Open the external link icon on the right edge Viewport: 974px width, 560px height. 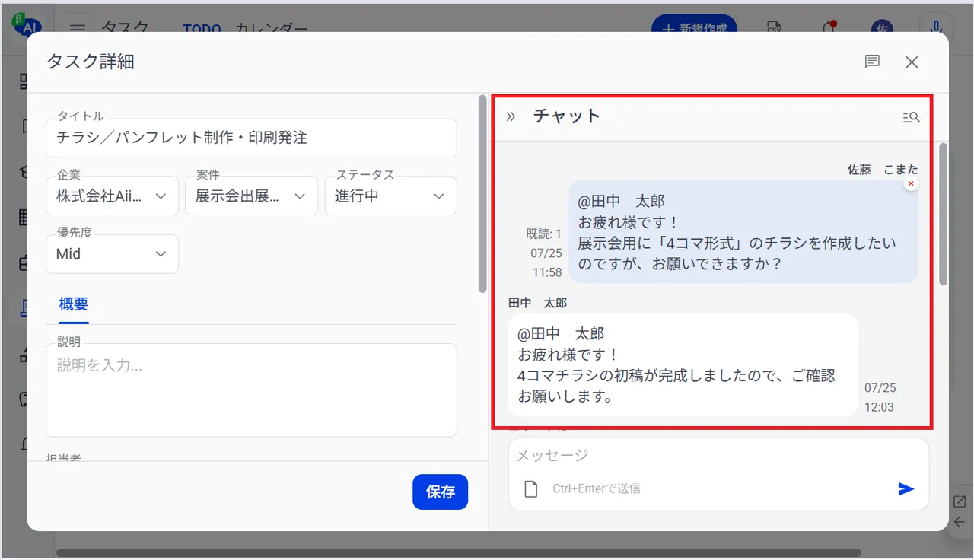coord(960,501)
